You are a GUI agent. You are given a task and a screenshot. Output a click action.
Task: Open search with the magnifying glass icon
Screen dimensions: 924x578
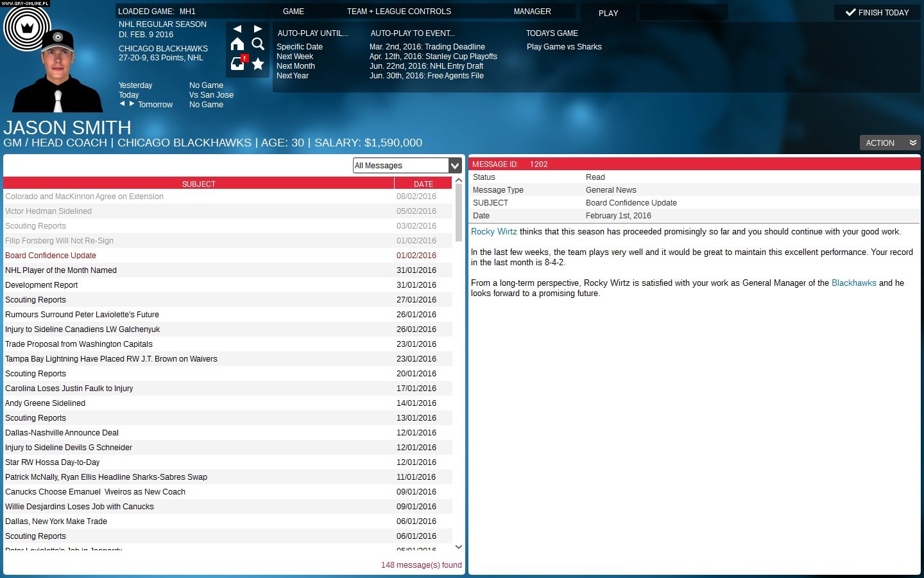[258, 44]
